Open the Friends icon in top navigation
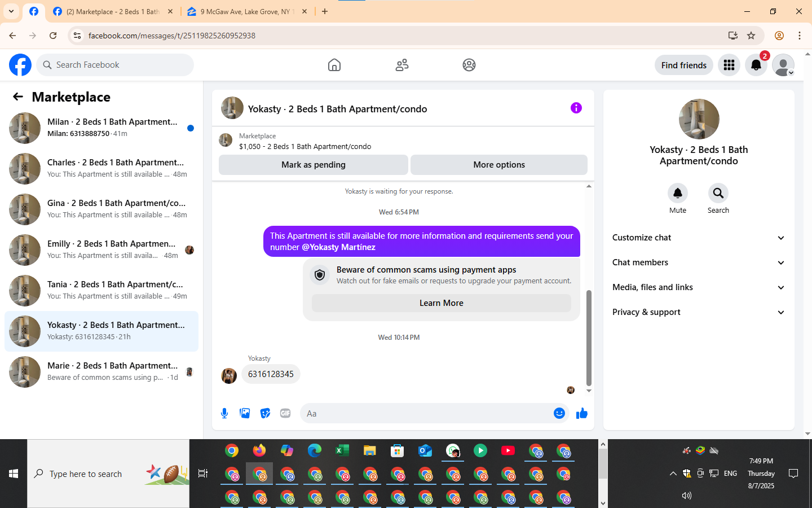The width and height of the screenshot is (812, 508). (402, 65)
